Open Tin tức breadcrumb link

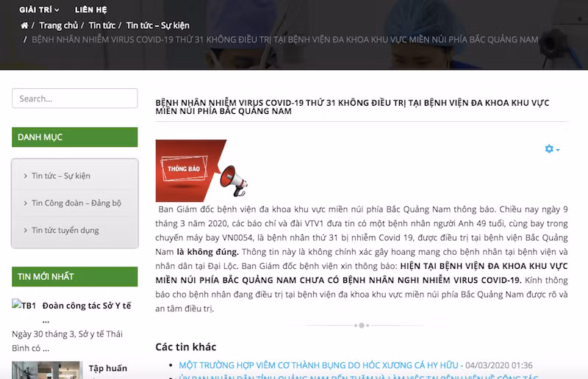(102, 26)
